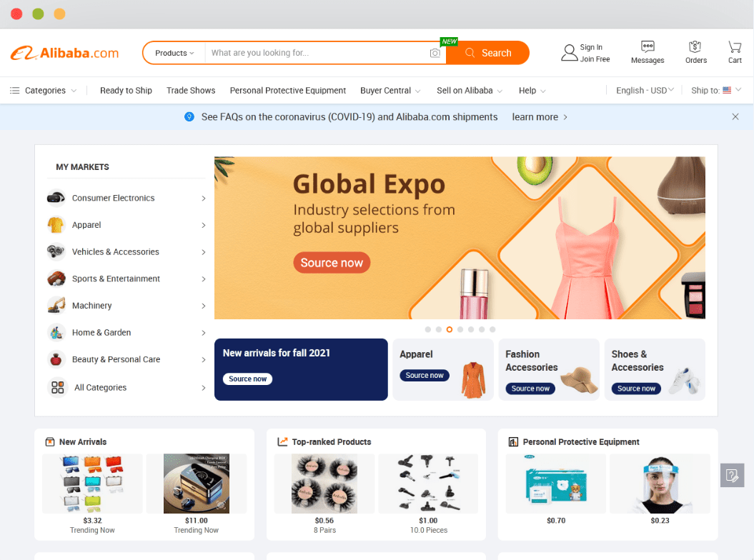Open the English - USD language selector

pos(645,91)
